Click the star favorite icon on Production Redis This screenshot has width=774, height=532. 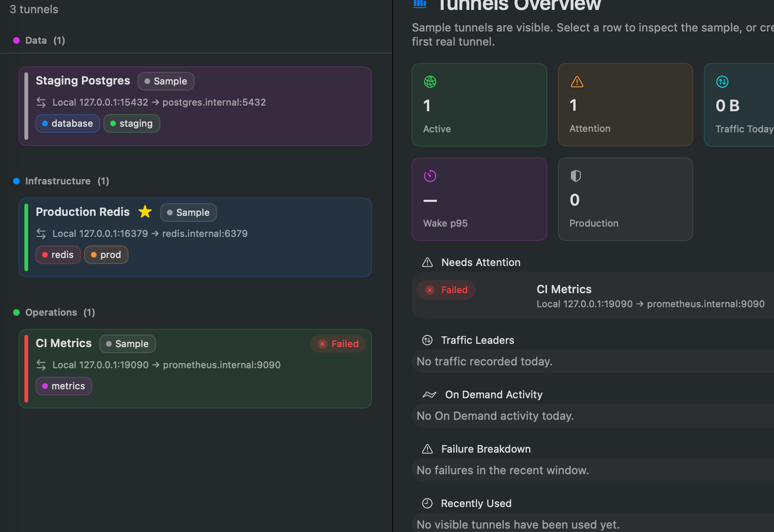pyautogui.click(x=145, y=212)
